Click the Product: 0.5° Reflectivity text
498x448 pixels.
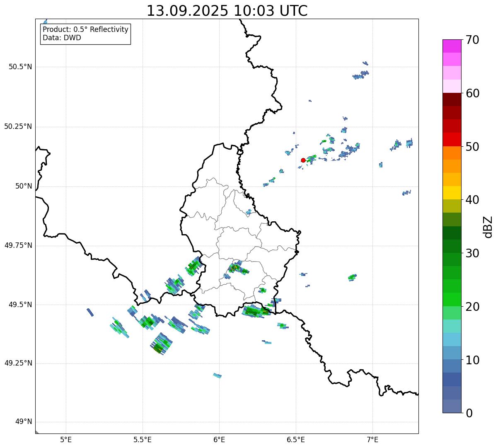coord(85,30)
